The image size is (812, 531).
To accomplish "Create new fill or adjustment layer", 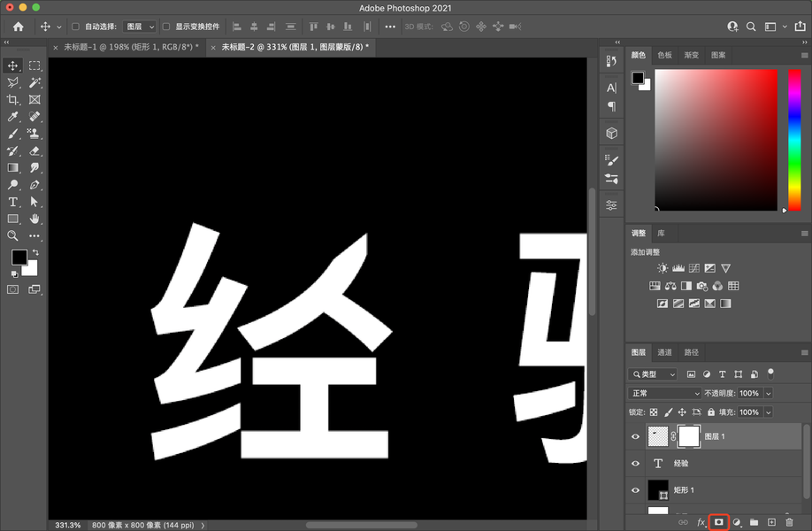I will 737,522.
